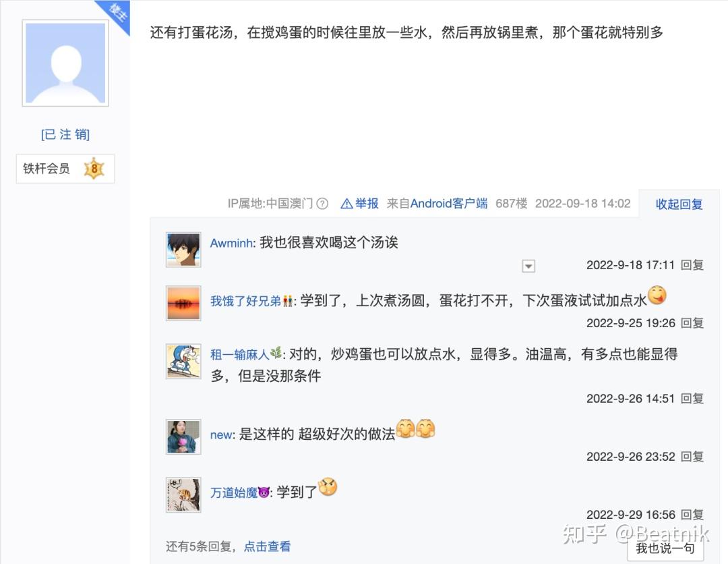Collapse replies with 收起回复

point(679,204)
